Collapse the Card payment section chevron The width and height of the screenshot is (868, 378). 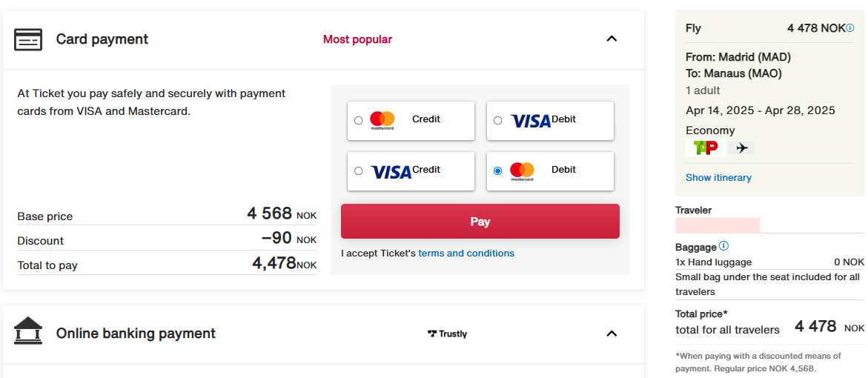click(x=611, y=39)
